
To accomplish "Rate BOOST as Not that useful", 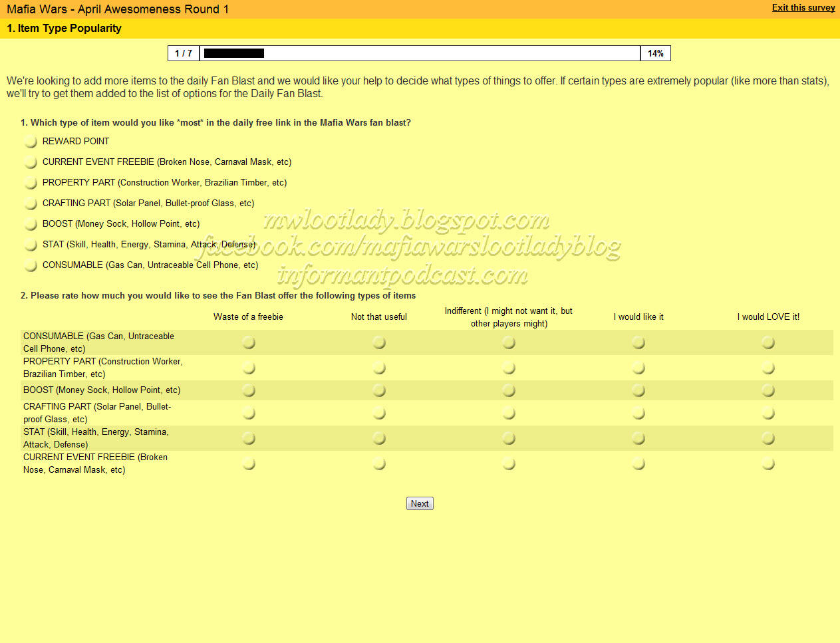I will click(x=379, y=390).
